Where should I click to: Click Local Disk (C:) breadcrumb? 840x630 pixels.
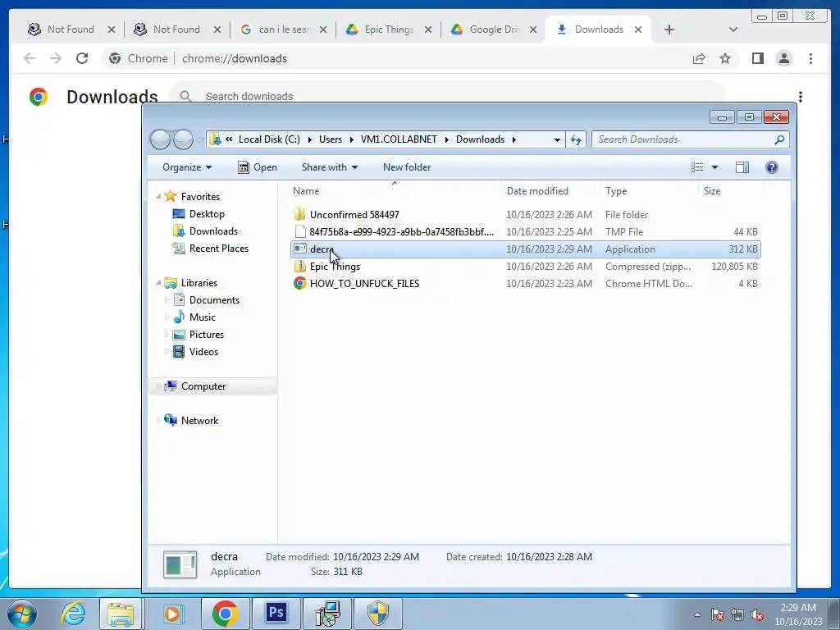coord(269,139)
